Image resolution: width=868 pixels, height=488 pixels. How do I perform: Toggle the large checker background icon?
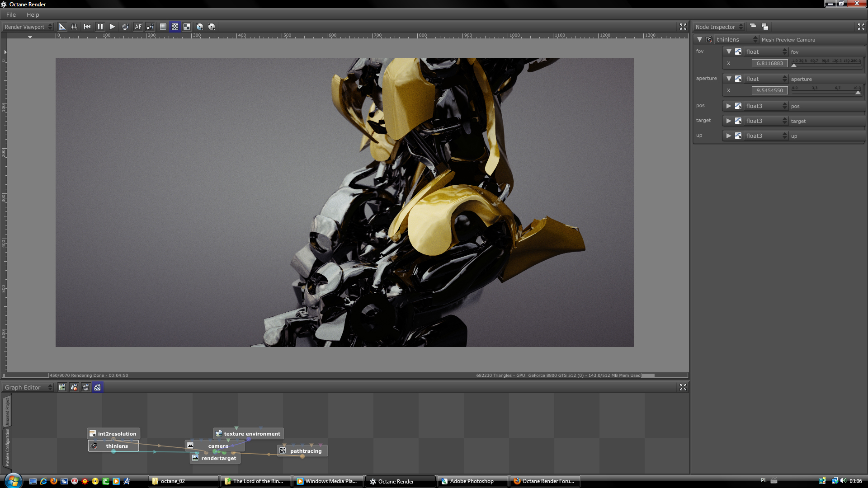pyautogui.click(x=187, y=27)
